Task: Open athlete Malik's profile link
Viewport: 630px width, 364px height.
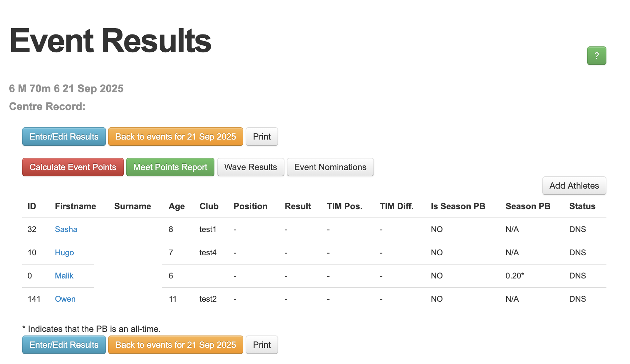Action: [x=64, y=276]
